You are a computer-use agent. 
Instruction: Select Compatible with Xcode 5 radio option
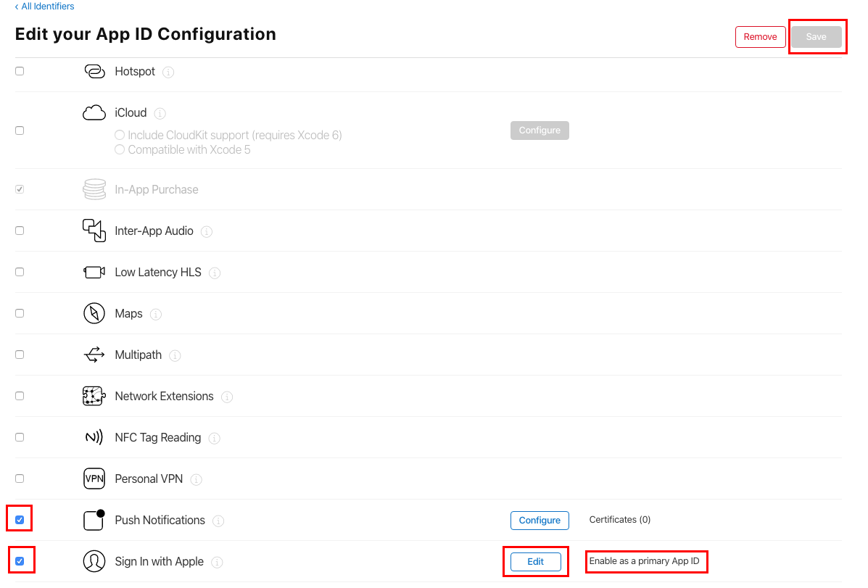coord(120,149)
